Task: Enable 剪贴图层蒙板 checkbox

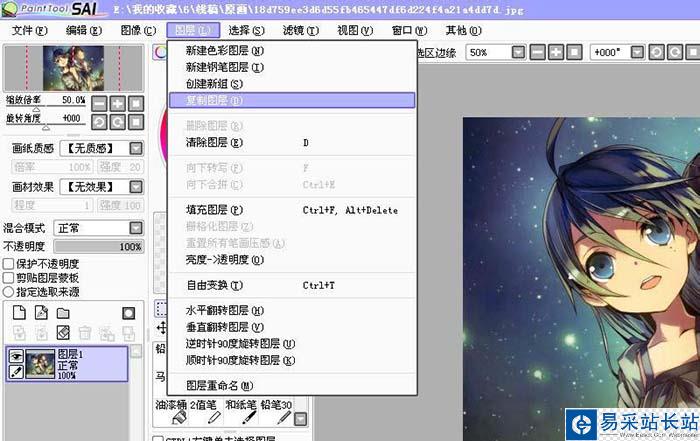Action: pos(8,278)
